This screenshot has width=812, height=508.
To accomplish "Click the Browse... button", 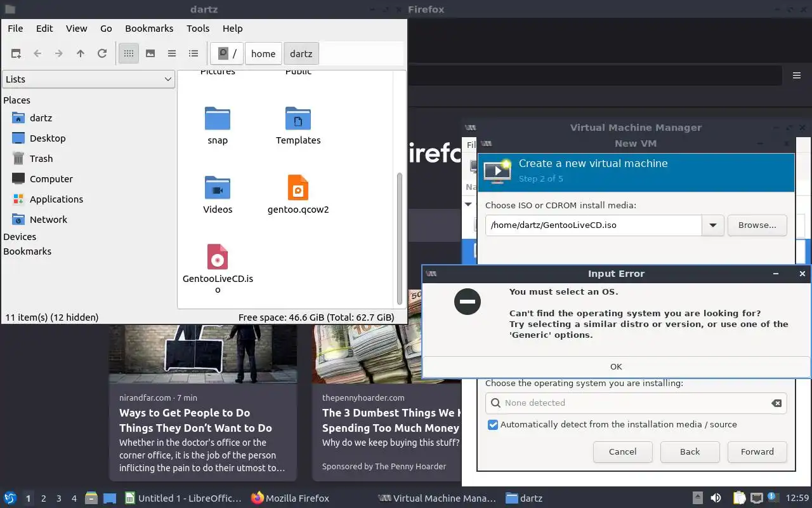I will 757,225.
